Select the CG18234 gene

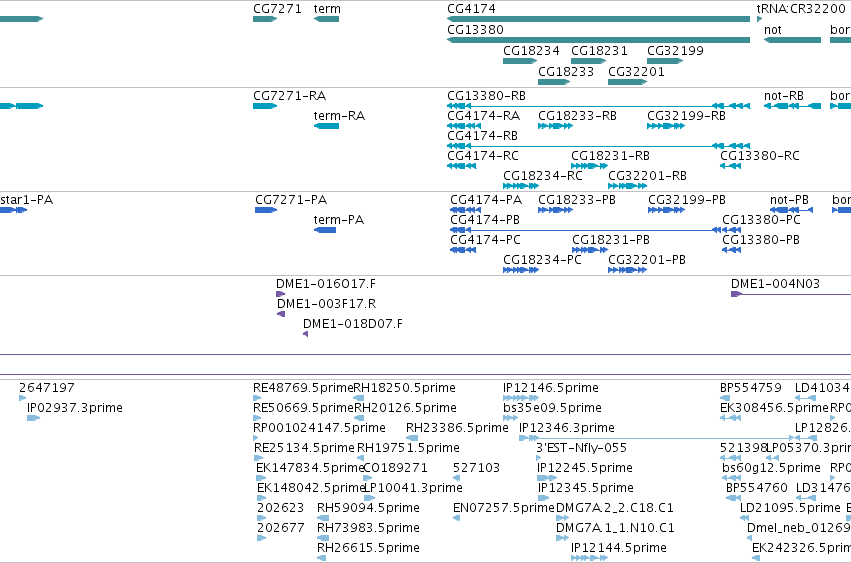click(x=520, y=61)
